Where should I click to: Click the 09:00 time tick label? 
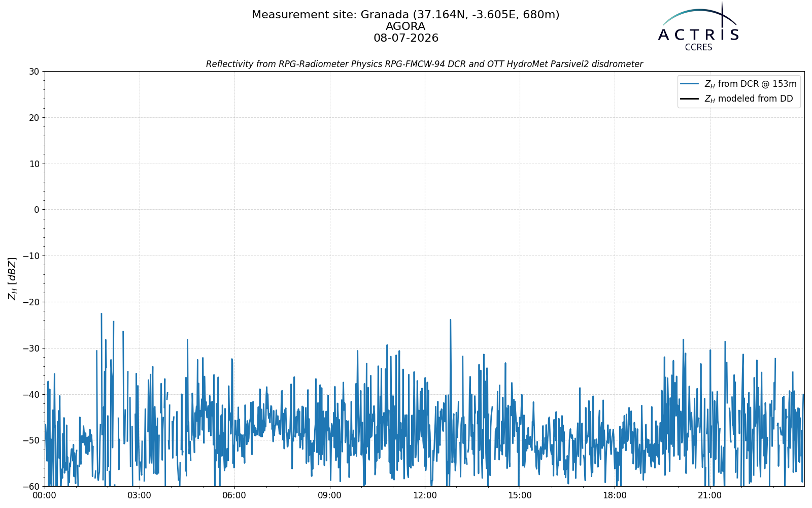pyautogui.click(x=330, y=496)
